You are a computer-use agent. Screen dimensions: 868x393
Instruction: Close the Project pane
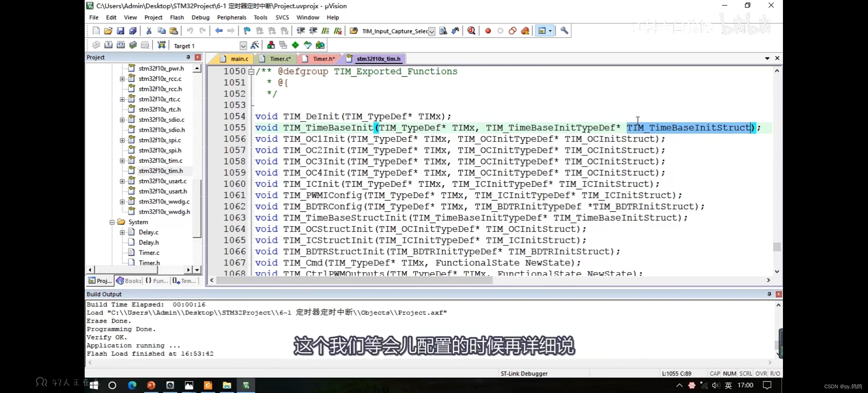[198, 57]
